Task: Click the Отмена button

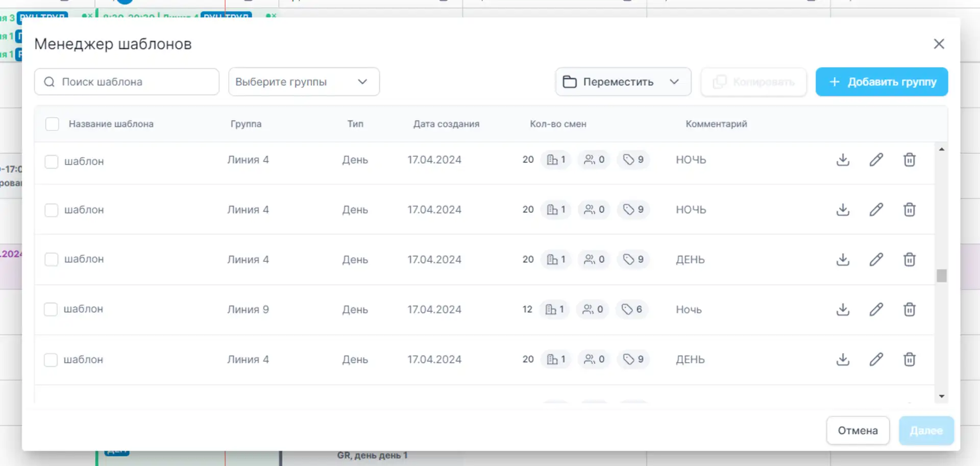Action: coord(858,430)
